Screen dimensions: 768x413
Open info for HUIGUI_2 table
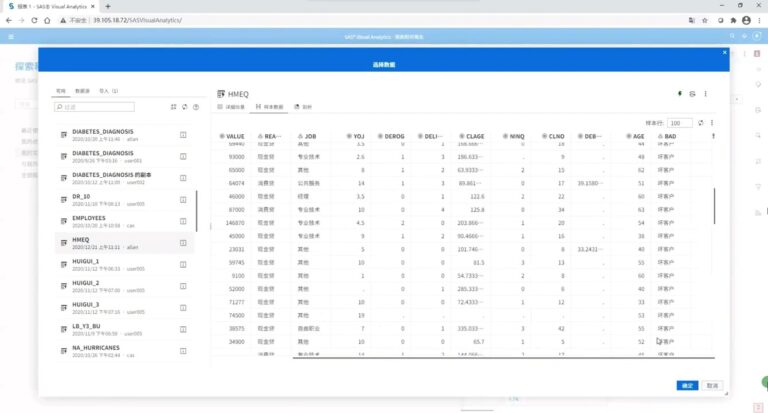183,286
